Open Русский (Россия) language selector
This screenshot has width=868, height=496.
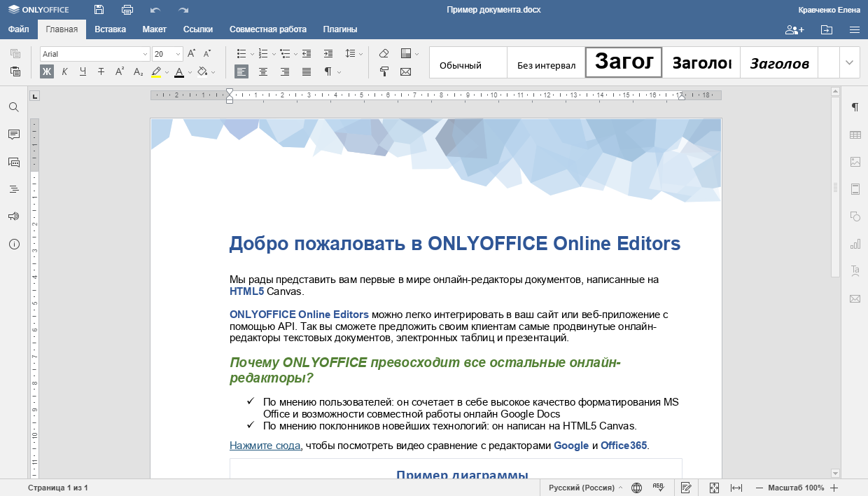click(586, 488)
